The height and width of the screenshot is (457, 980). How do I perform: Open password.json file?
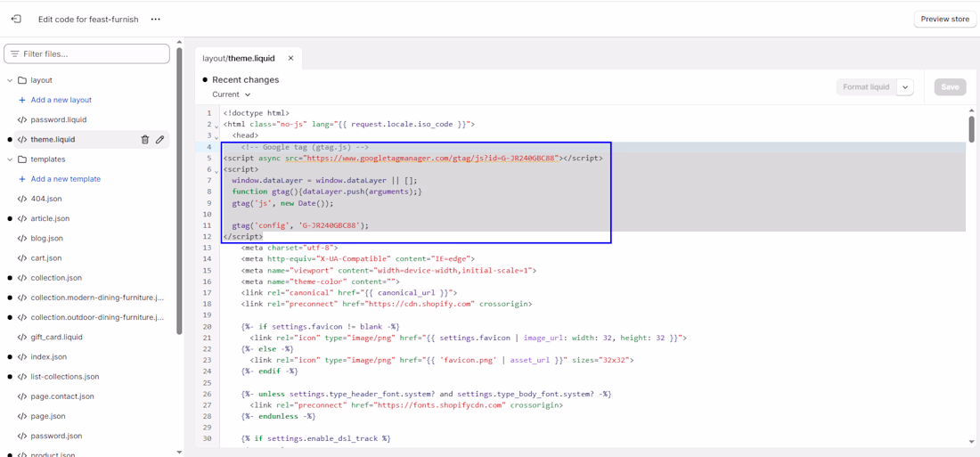[x=56, y=436]
